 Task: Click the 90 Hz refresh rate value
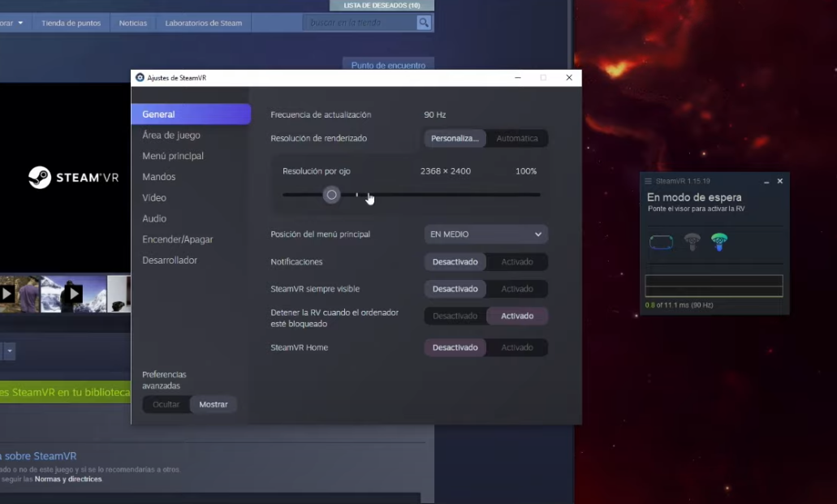tap(434, 114)
